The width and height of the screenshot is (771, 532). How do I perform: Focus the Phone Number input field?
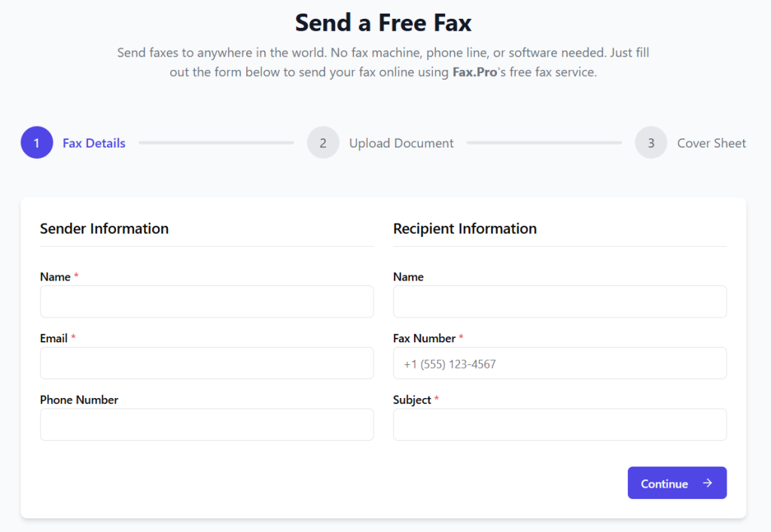(x=207, y=424)
